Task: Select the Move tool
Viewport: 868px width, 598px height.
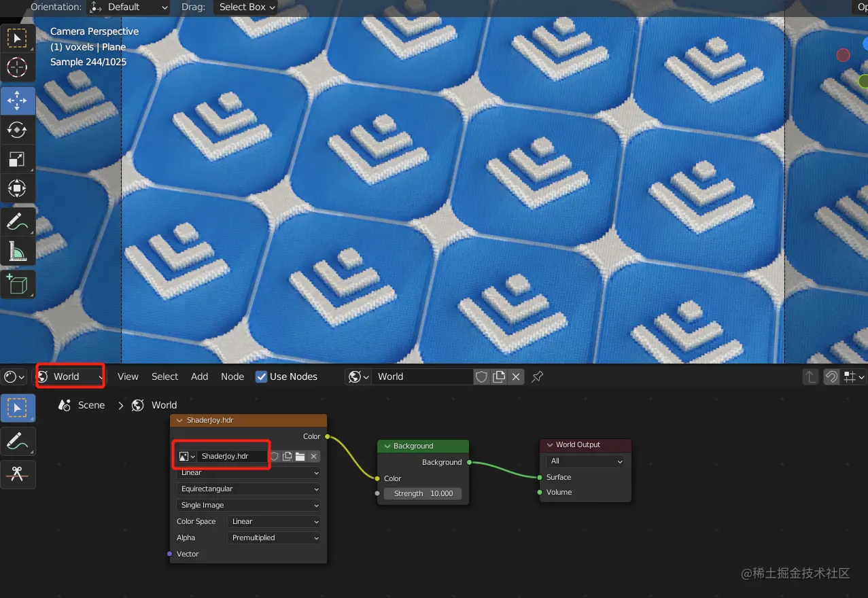Action: pos(17,101)
